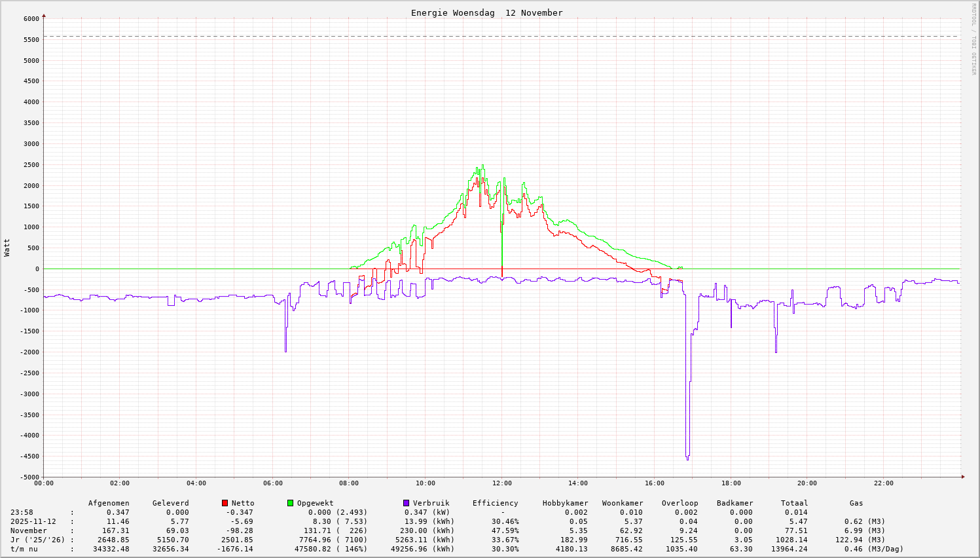Select the t/m nu row label
The image size is (980, 558).
24,549
